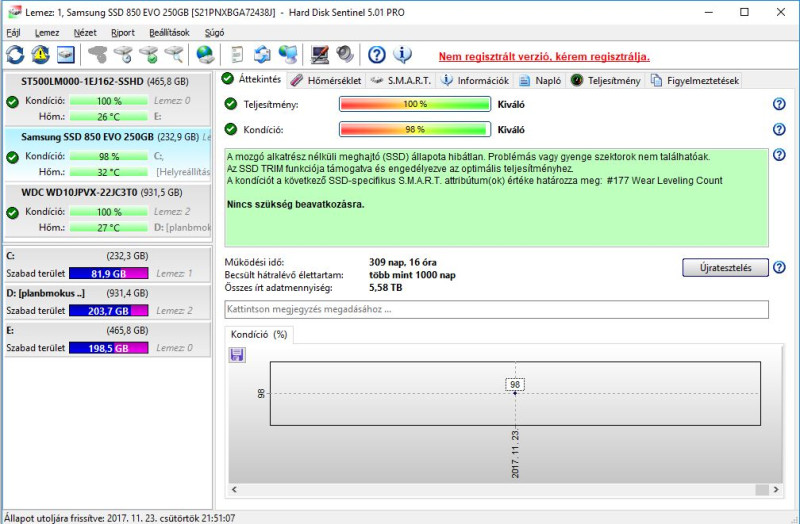
Task: Switch to the Teljesítmény tab
Action: click(x=606, y=81)
